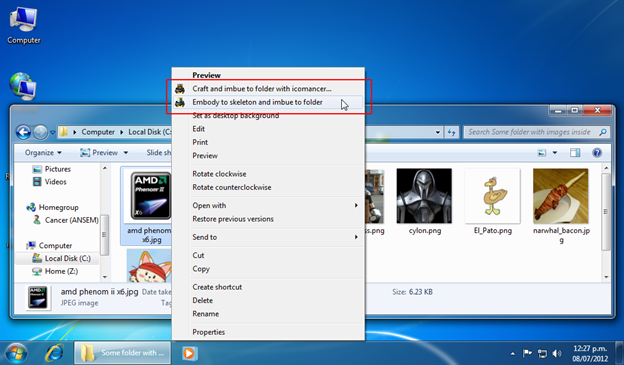
Task: Select Computer in the navigation pane
Action: [x=49, y=246]
